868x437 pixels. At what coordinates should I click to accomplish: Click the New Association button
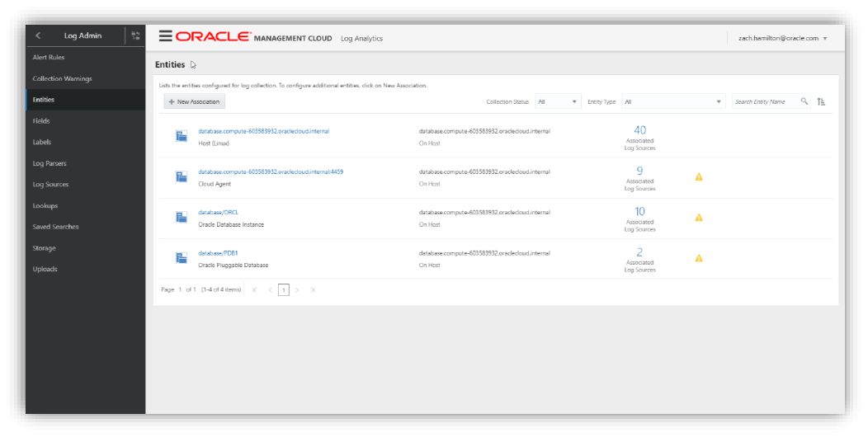coord(194,101)
